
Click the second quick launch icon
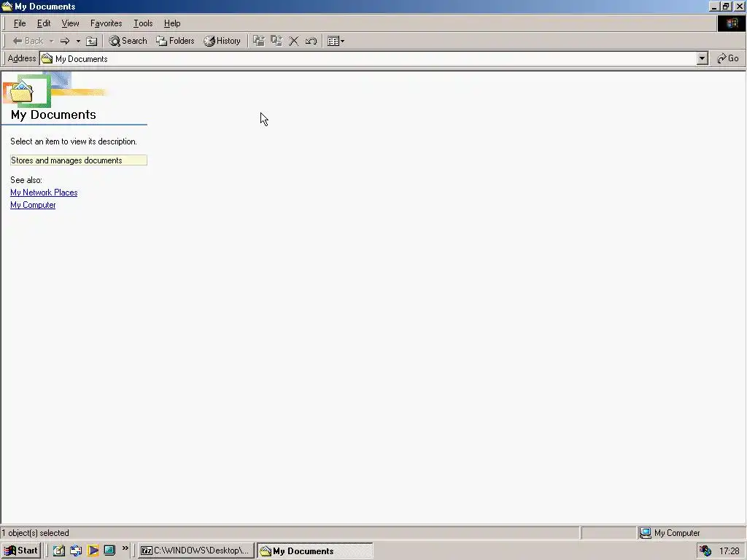pyautogui.click(x=76, y=551)
